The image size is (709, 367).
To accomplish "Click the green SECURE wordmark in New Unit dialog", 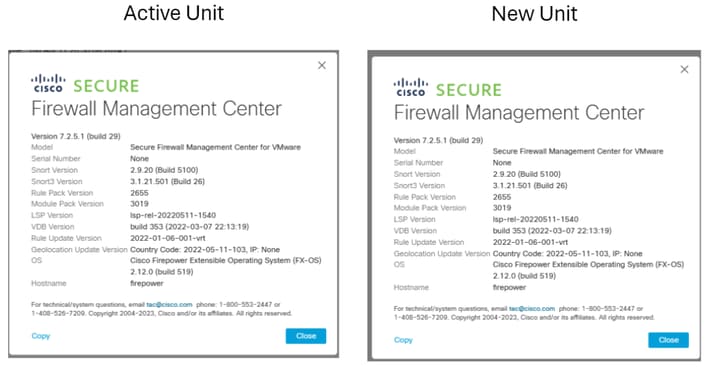I will 469,90.
